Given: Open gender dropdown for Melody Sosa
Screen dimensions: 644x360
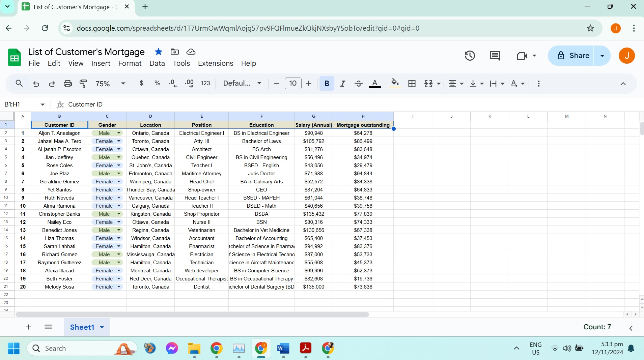Looking at the screenshot, I should point(119,287).
